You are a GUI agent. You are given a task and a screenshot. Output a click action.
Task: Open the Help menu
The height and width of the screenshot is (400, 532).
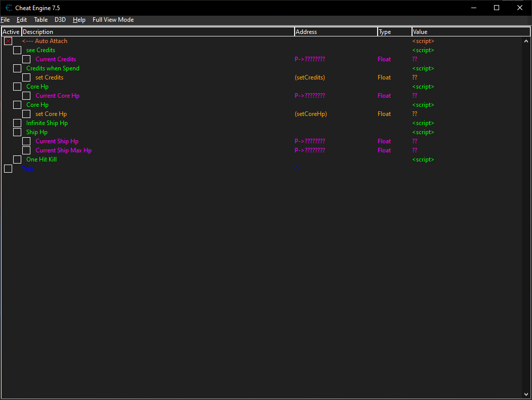pyautogui.click(x=79, y=20)
